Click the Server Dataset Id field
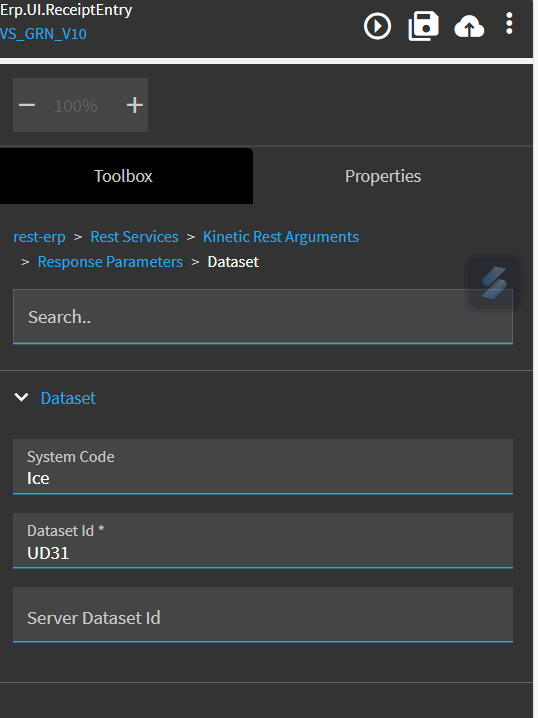This screenshot has width=538, height=718. (x=263, y=615)
